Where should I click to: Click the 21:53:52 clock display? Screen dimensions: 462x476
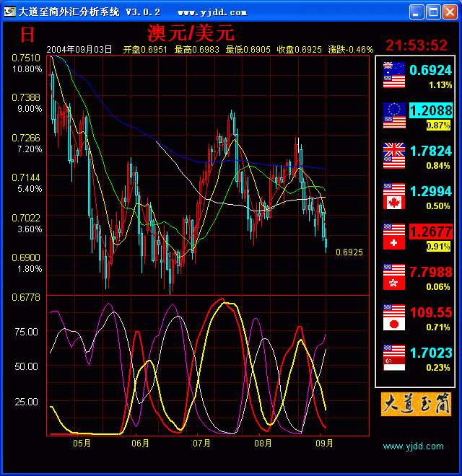pyautogui.click(x=417, y=45)
